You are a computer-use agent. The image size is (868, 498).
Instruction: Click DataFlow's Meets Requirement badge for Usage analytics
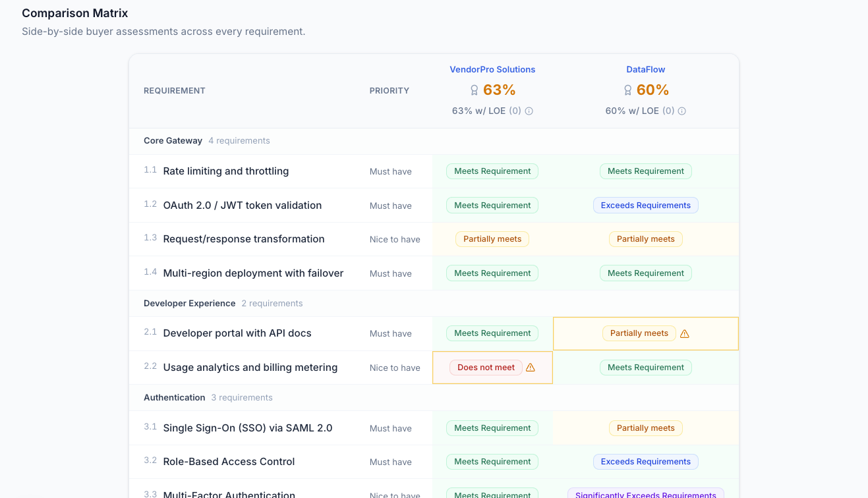646,368
